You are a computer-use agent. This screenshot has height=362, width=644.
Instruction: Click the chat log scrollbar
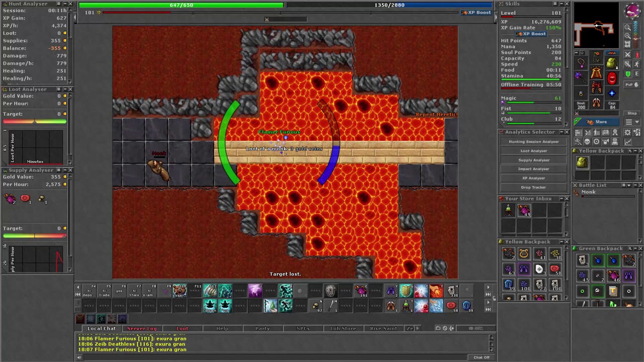[492, 343]
